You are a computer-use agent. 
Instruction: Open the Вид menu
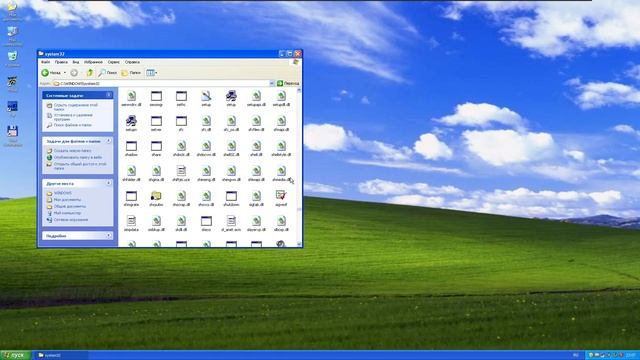[76, 62]
